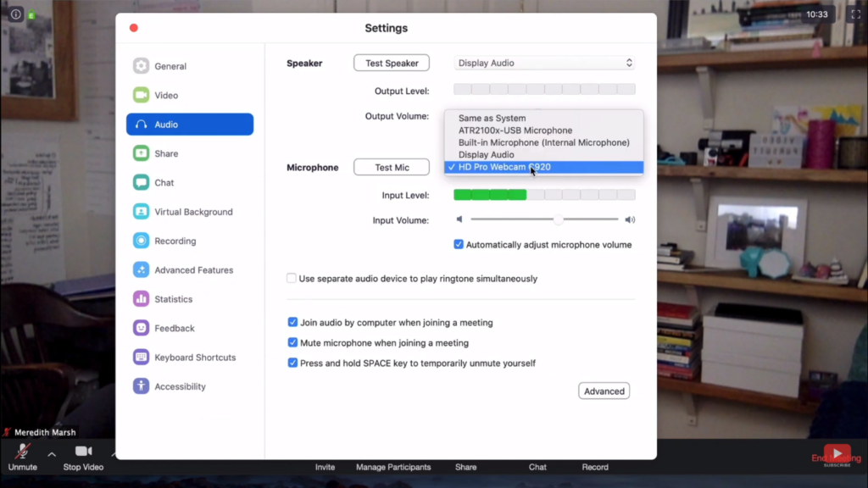Open Recording settings icon

click(142, 241)
